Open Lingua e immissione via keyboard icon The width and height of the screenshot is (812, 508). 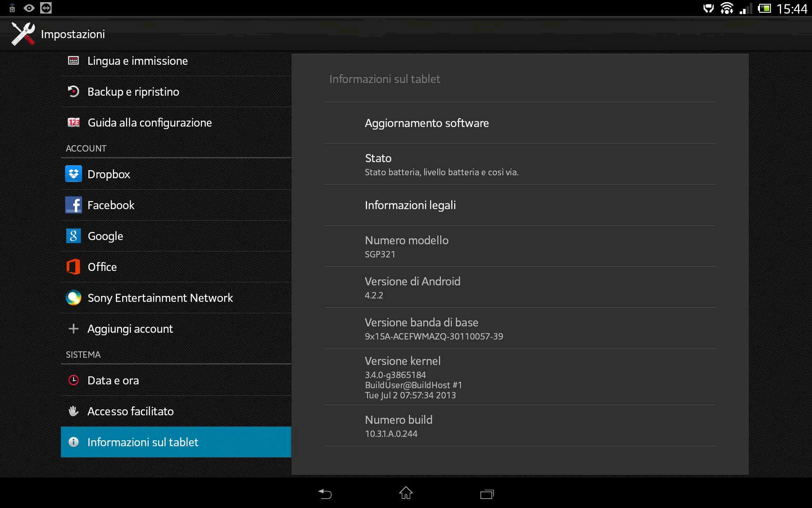(74, 60)
